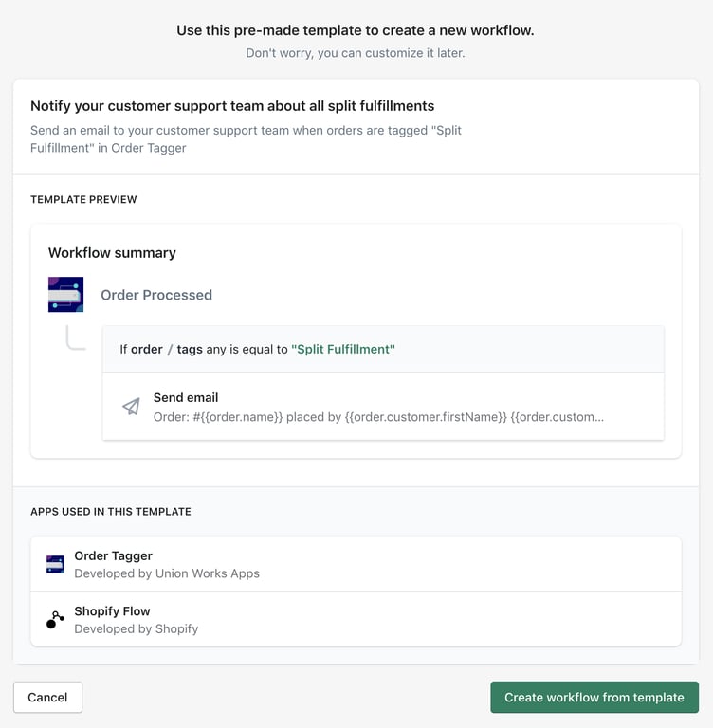Click the paper plane Send email icon
Image resolution: width=713 pixels, height=728 pixels.
[131, 407]
